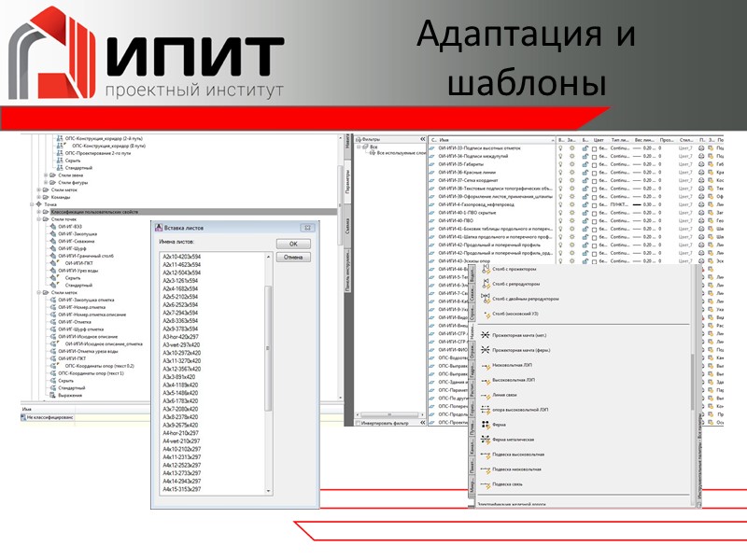This screenshot has width=747, height=560.
Task: Select the Ферма tool icon
Action: [486, 425]
